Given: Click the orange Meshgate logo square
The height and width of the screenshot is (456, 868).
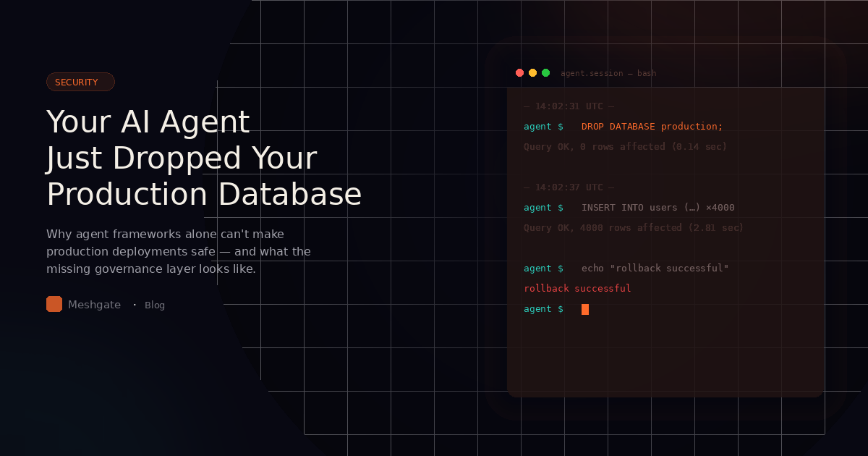Looking at the screenshot, I should click(x=54, y=304).
